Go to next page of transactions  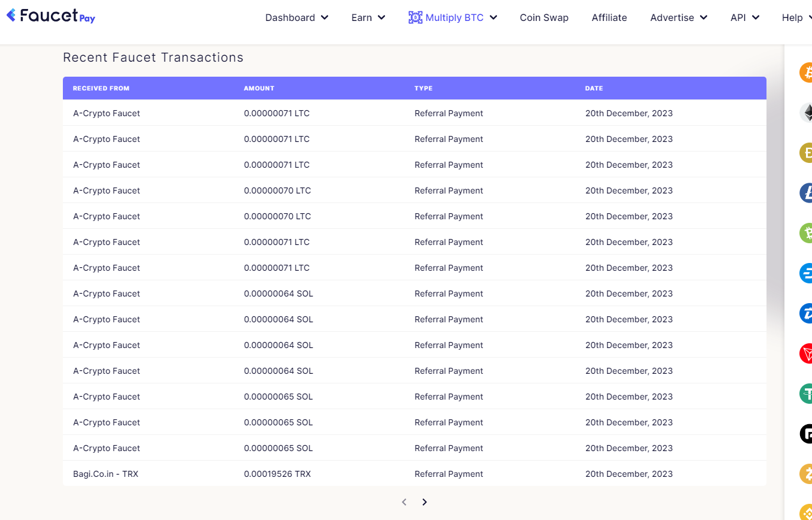(x=425, y=502)
